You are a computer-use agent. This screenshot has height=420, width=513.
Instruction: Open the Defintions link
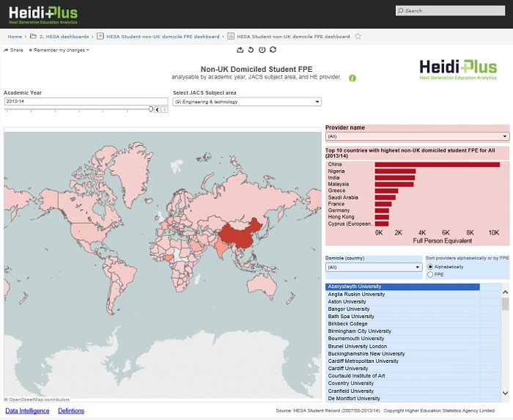[71, 411]
